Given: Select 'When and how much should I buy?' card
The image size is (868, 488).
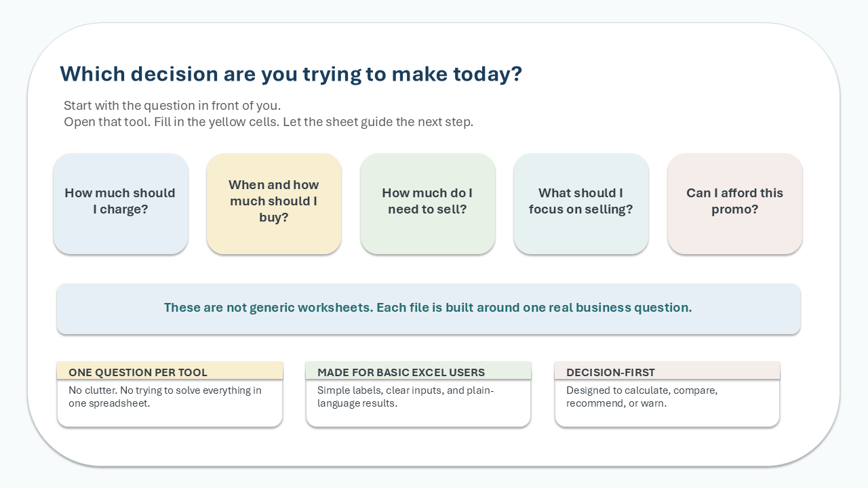Looking at the screenshot, I should pos(274,204).
